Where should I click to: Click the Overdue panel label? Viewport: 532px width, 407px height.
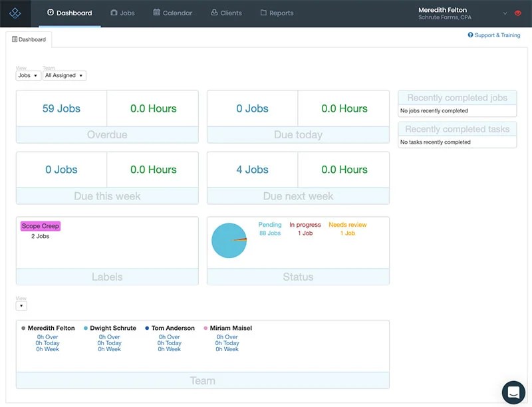point(107,134)
